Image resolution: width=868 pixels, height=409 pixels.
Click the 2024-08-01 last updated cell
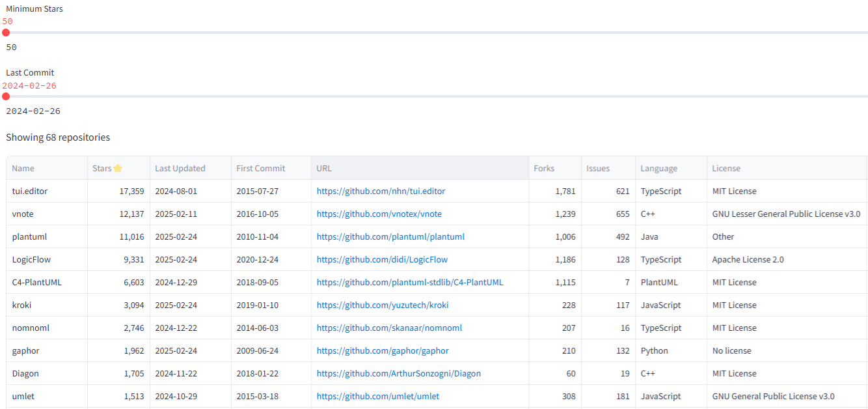(x=191, y=191)
